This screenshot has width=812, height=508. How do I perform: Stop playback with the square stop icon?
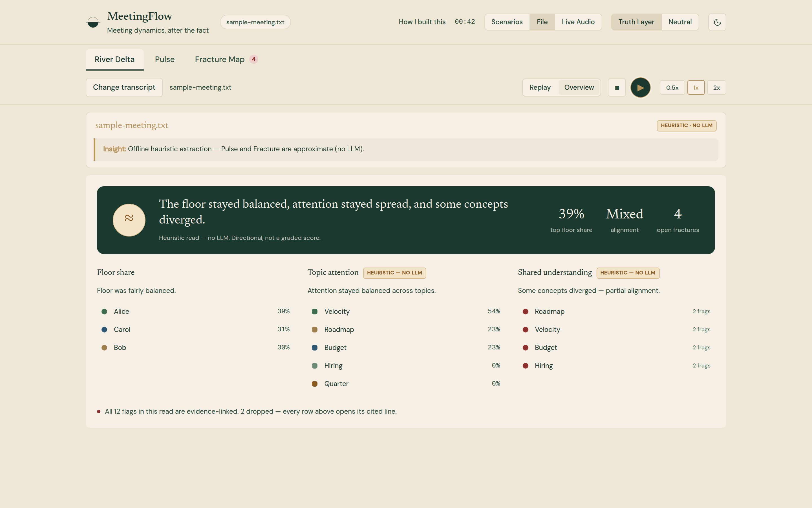coord(617,88)
